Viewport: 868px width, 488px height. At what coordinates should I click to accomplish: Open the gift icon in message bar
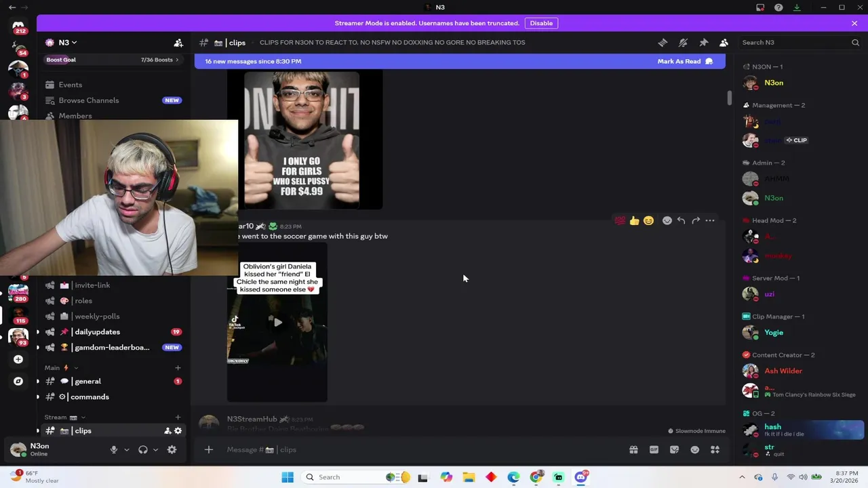[x=633, y=449]
